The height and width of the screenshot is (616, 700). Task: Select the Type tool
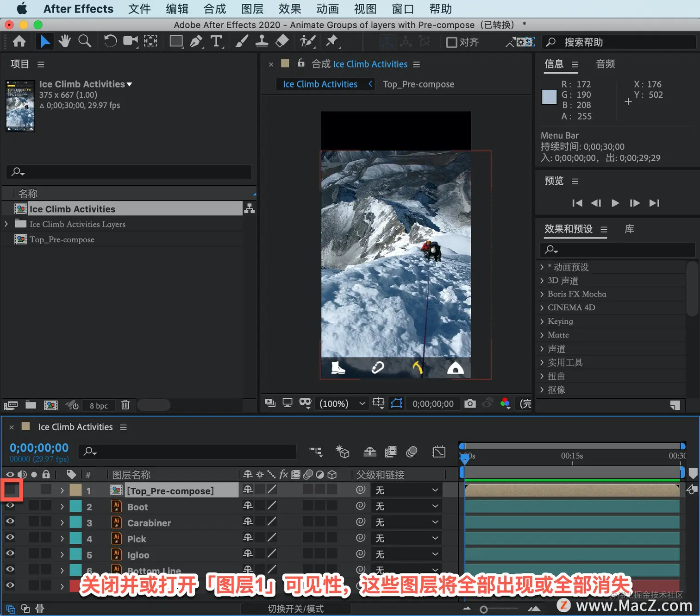(x=216, y=42)
